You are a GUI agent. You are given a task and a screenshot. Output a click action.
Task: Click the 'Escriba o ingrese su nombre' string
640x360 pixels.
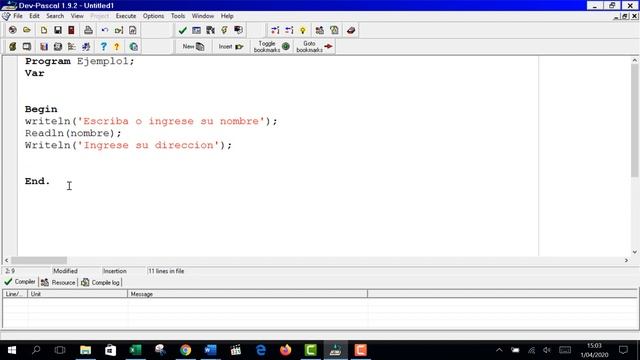[171, 121]
